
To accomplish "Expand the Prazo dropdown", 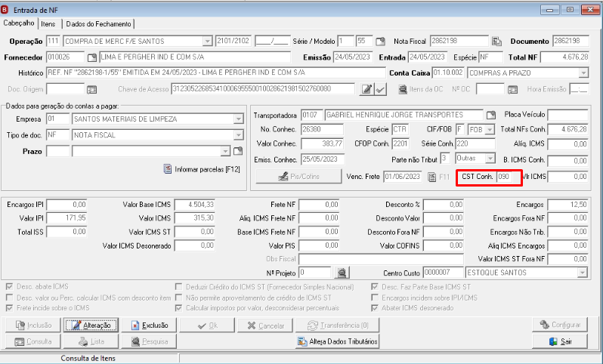I will click(x=226, y=151).
